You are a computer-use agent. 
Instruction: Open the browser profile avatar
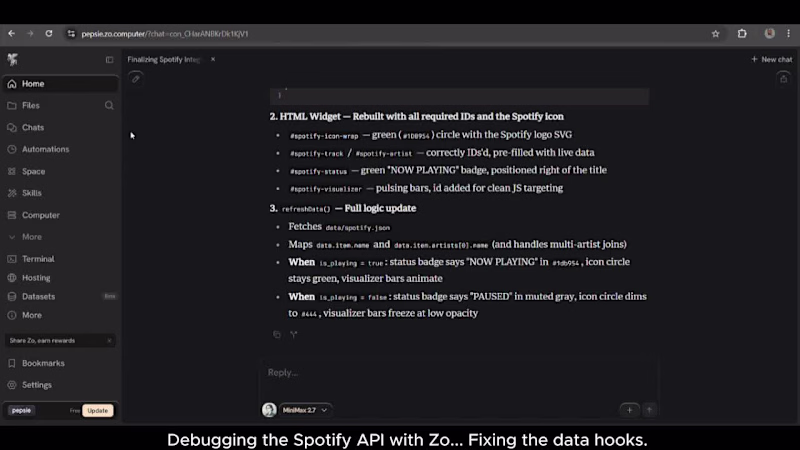[769, 34]
